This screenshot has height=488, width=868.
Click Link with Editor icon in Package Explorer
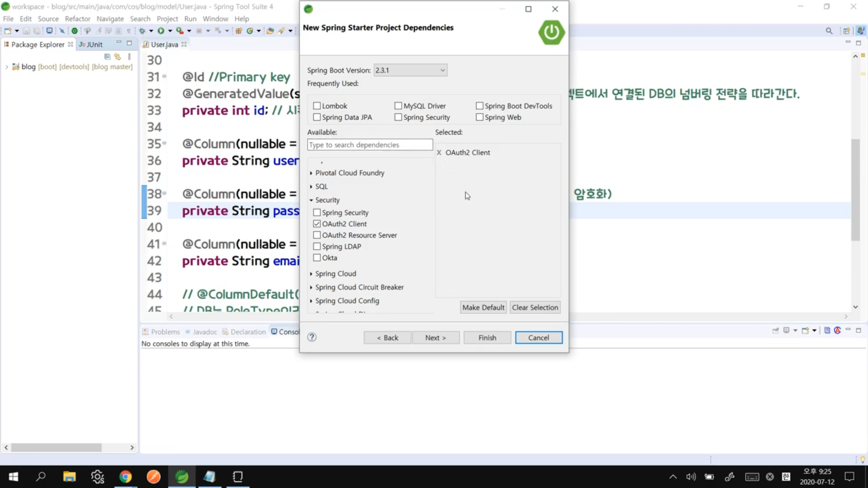tap(118, 57)
